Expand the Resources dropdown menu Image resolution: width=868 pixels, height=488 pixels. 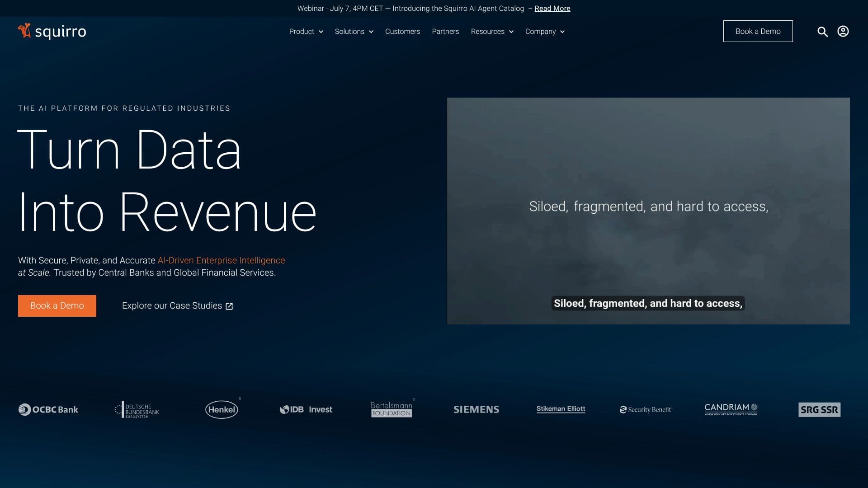pyautogui.click(x=492, y=32)
